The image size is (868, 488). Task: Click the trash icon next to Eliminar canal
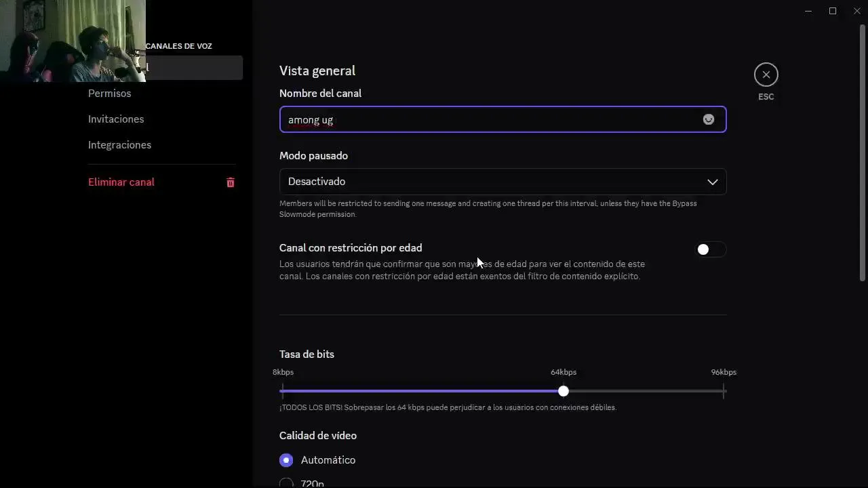click(x=231, y=182)
